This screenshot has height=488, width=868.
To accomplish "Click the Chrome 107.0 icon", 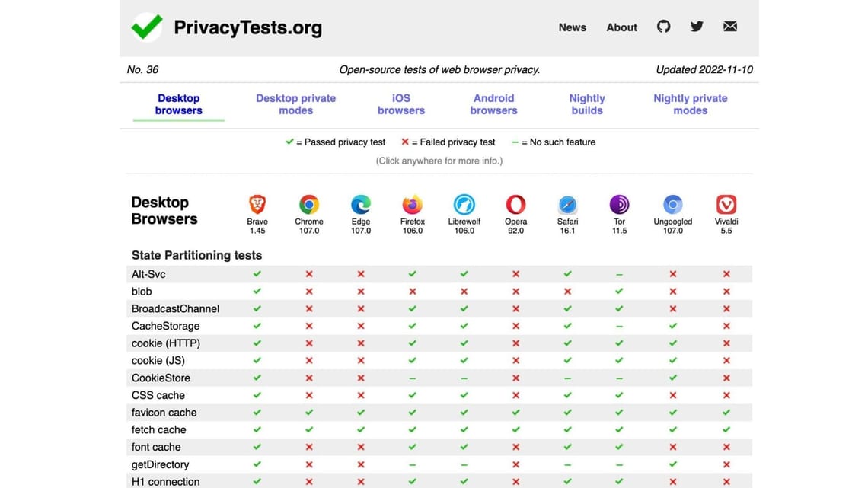I will pos(308,204).
